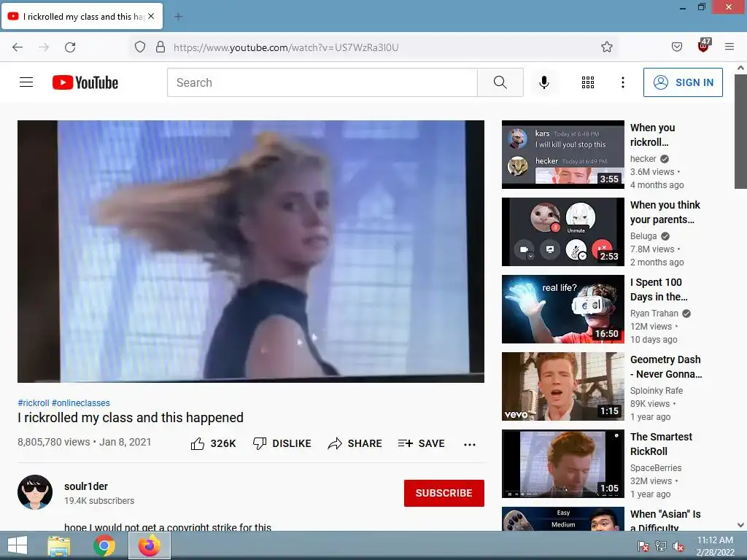The height and width of the screenshot is (560, 747).
Task: Open the 'When you rickroll…' title
Action: (652, 135)
